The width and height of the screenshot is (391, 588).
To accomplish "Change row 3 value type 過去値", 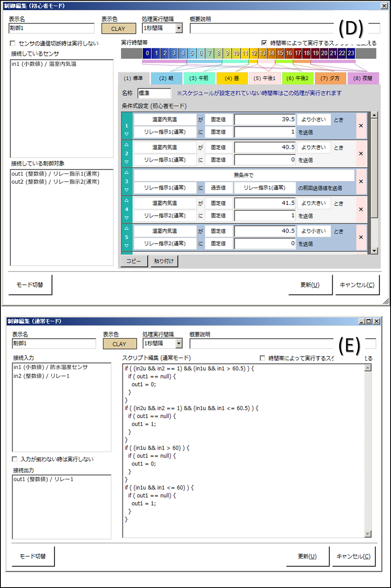I will [218, 188].
